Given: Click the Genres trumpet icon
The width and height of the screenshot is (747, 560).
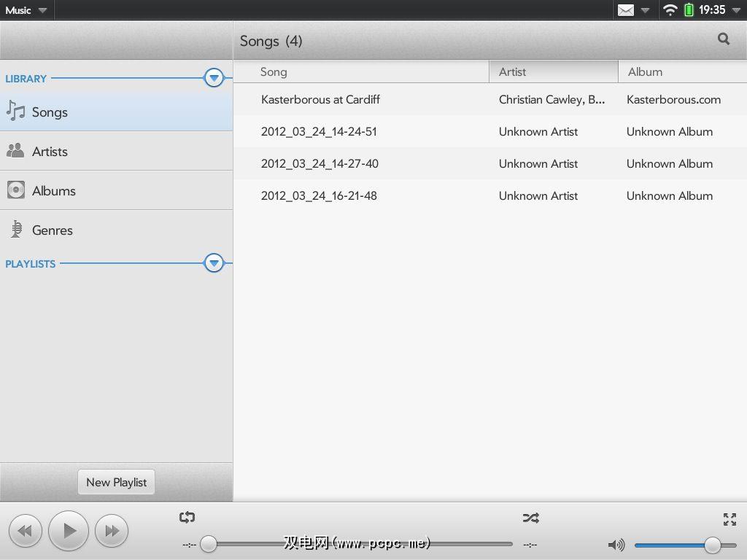Looking at the screenshot, I should point(16,229).
